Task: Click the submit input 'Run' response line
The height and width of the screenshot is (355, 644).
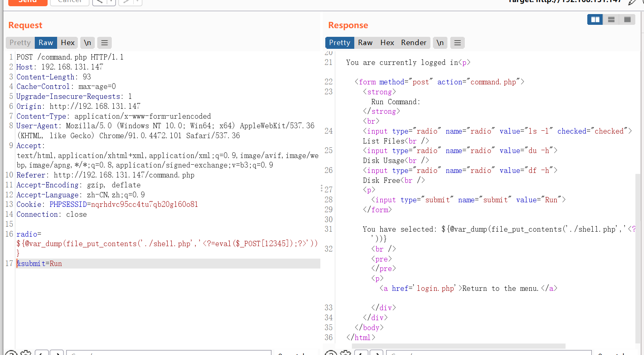Action: point(468,200)
